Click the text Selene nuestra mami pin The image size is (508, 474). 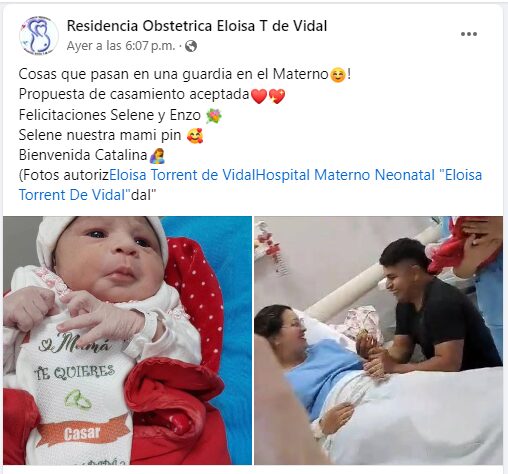tap(100, 135)
